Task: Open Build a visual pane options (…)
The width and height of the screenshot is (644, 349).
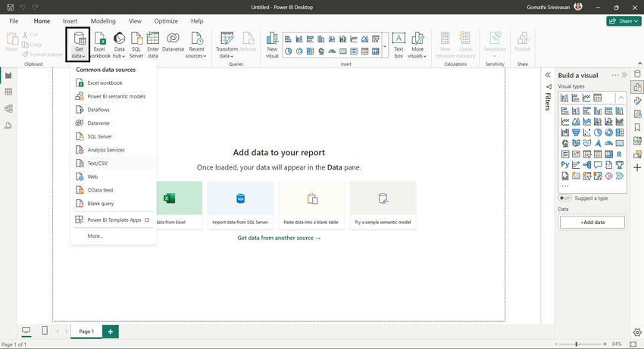Action: pyautogui.click(x=615, y=75)
